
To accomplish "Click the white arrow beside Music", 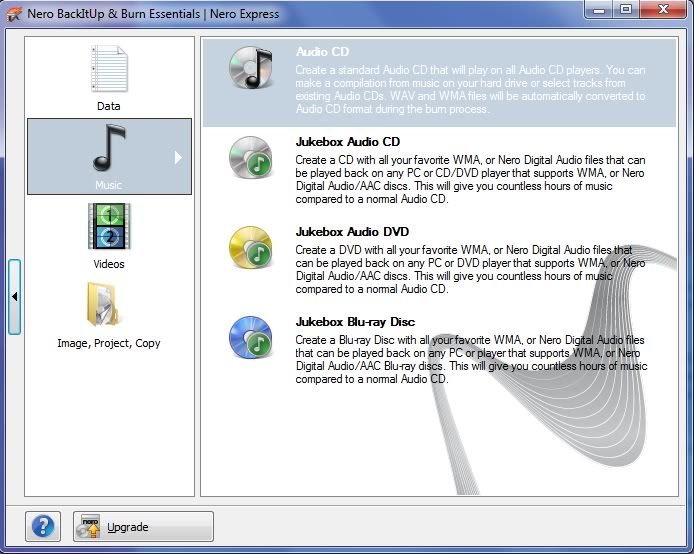I will pos(178,158).
